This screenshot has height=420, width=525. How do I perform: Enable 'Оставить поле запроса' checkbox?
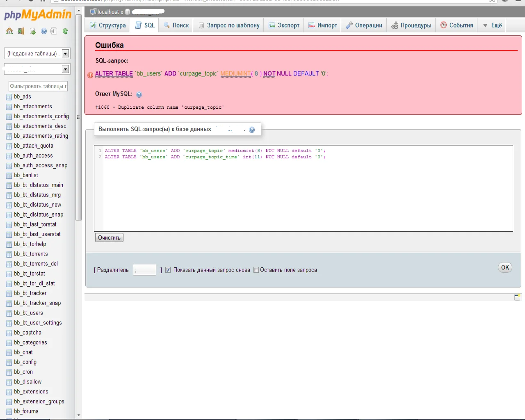point(256,270)
